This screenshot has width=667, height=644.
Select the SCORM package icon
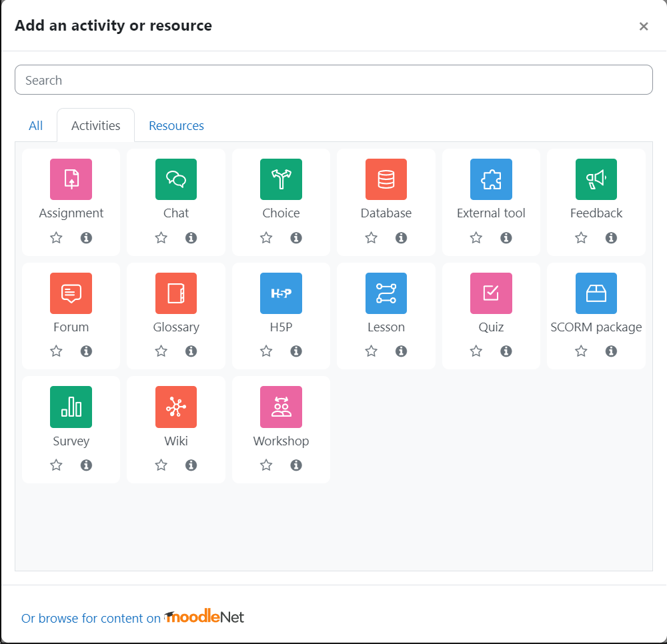click(596, 293)
